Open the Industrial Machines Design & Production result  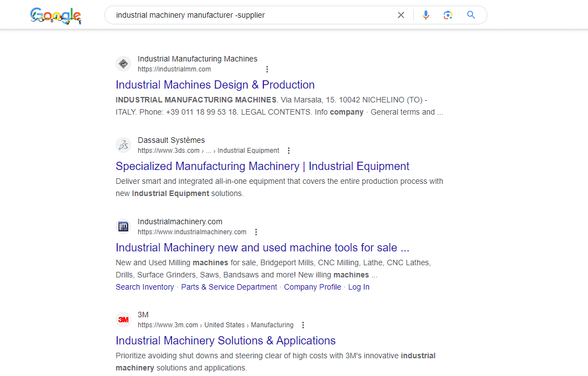click(215, 85)
